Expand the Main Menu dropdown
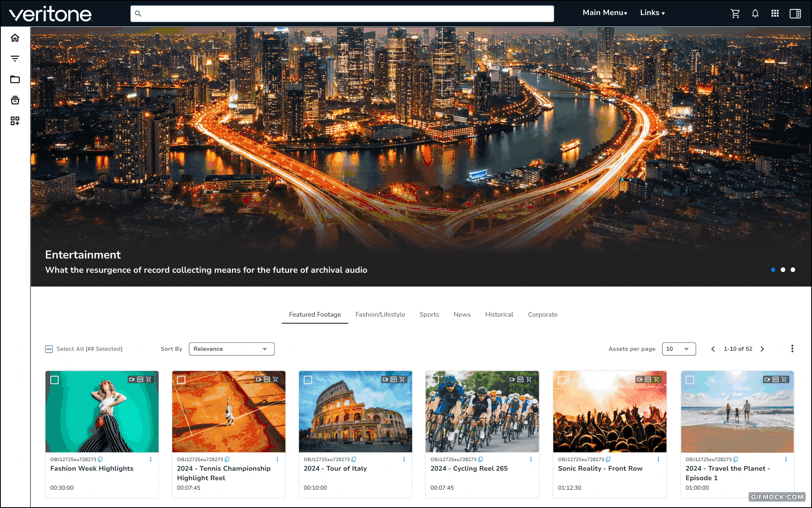This screenshot has width=812, height=508. click(x=605, y=13)
